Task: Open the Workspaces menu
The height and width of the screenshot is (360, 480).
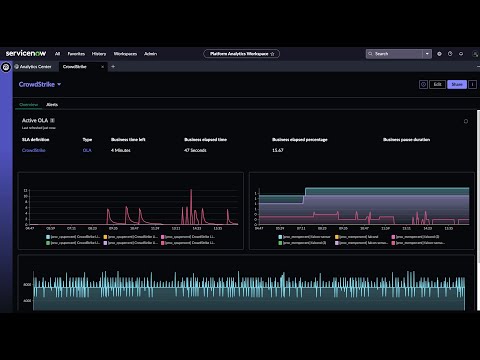Action: 125,54
